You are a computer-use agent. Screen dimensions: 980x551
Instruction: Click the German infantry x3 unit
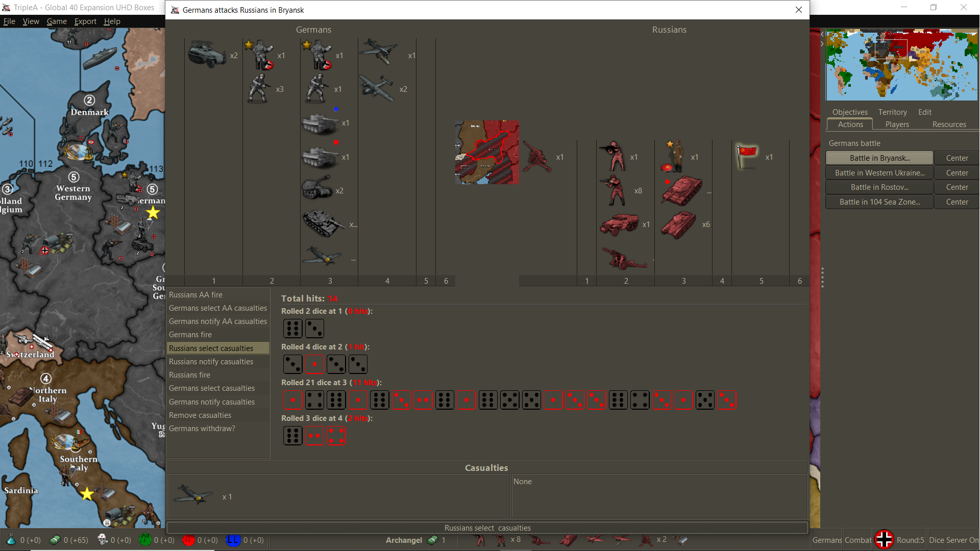[x=259, y=88]
